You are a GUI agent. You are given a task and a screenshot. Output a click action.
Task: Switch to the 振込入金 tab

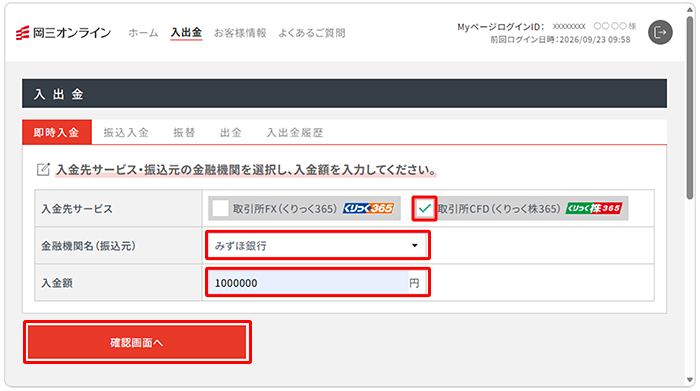[x=126, y=133]
